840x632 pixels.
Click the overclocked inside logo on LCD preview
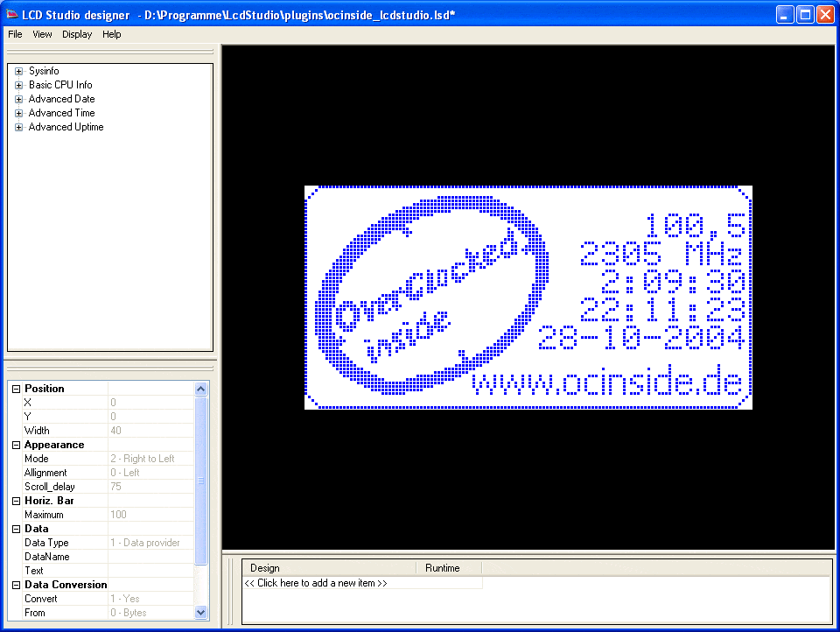tap(431, 296)
